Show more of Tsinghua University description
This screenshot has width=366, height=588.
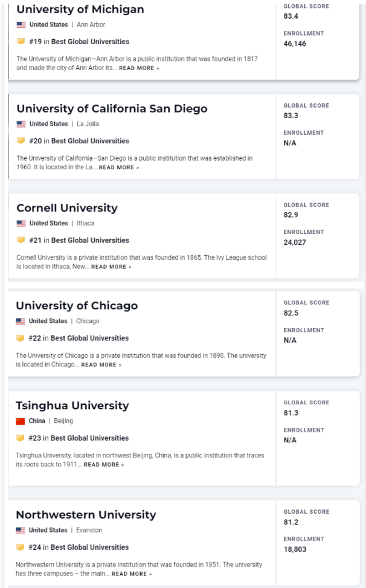click(x=104, y=465)
